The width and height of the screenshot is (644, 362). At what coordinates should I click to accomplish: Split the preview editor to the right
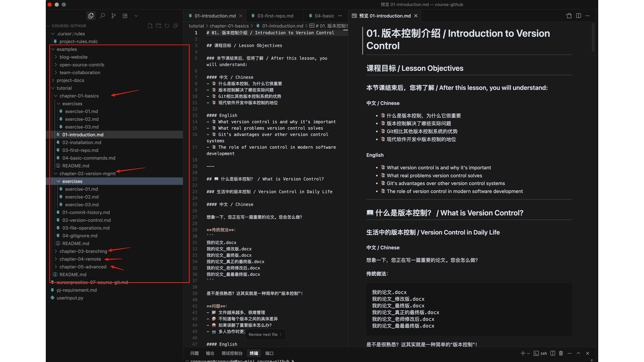(x=579, y=16)
